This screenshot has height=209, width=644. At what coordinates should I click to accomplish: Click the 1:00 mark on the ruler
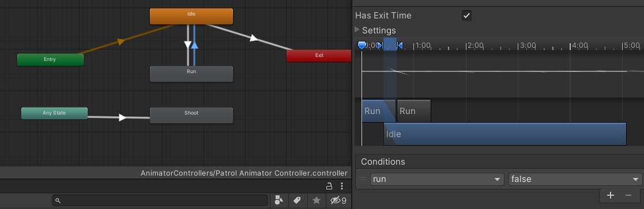pyautogui.click(x=422, y=45)
